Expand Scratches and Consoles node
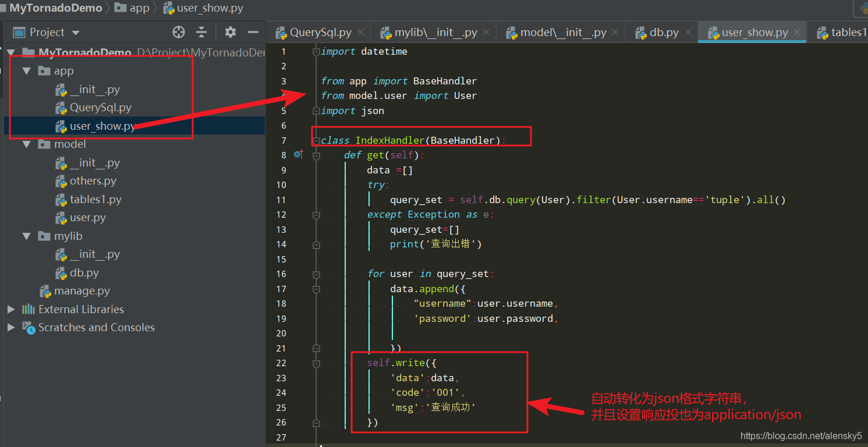This screenshot has height=447, width=868. point(11,328)
